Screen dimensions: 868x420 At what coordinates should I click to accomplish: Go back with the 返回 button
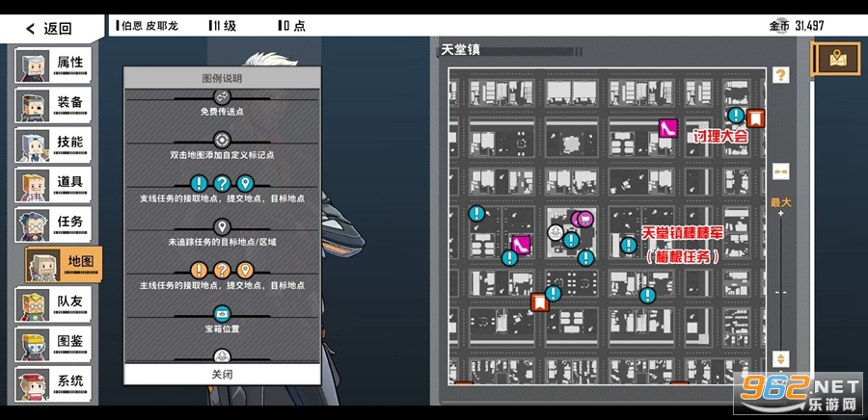(50, 29)
